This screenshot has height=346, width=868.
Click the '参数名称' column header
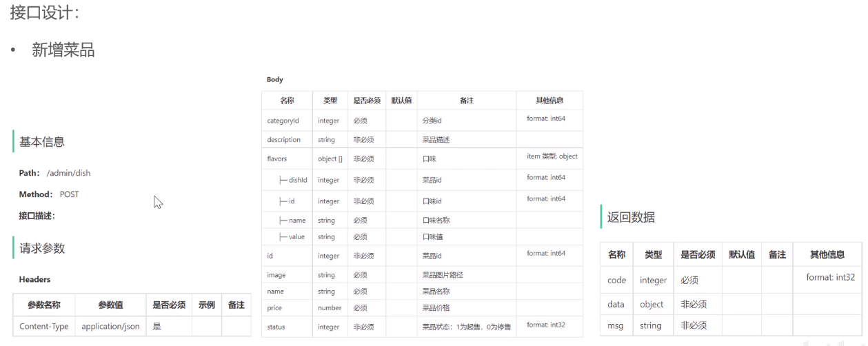pos(44,305)
